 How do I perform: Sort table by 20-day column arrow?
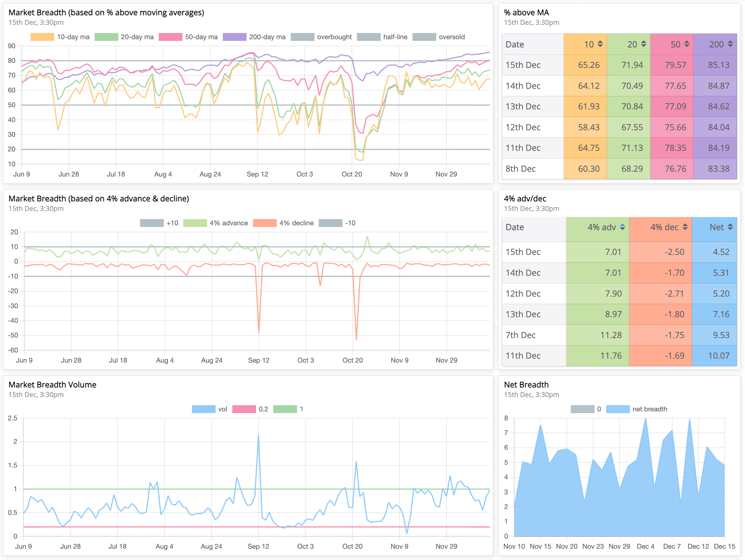coord(644,44)
